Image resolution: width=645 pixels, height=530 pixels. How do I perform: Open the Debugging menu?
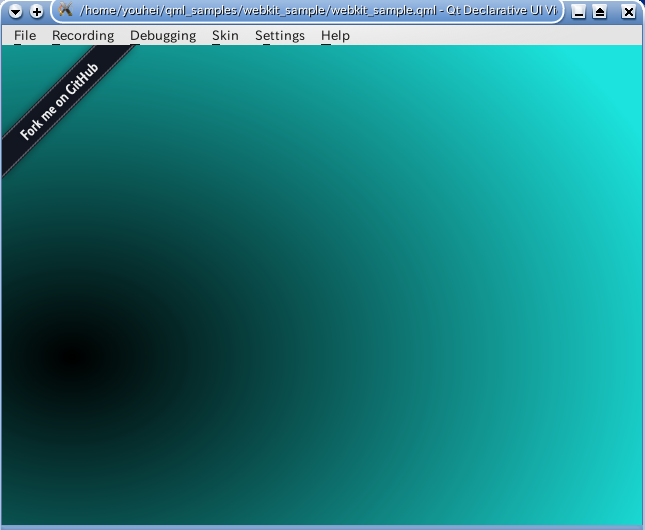pos(163,36)
